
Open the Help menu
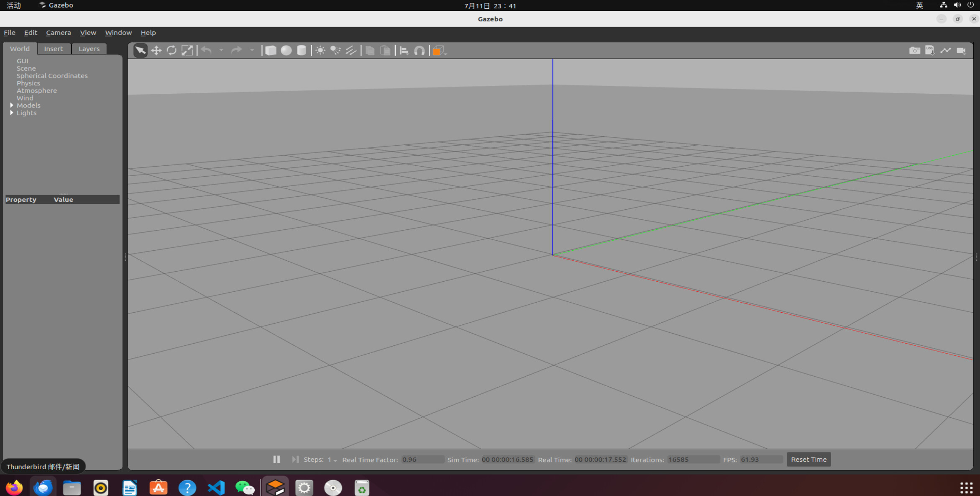pos(148,33)
